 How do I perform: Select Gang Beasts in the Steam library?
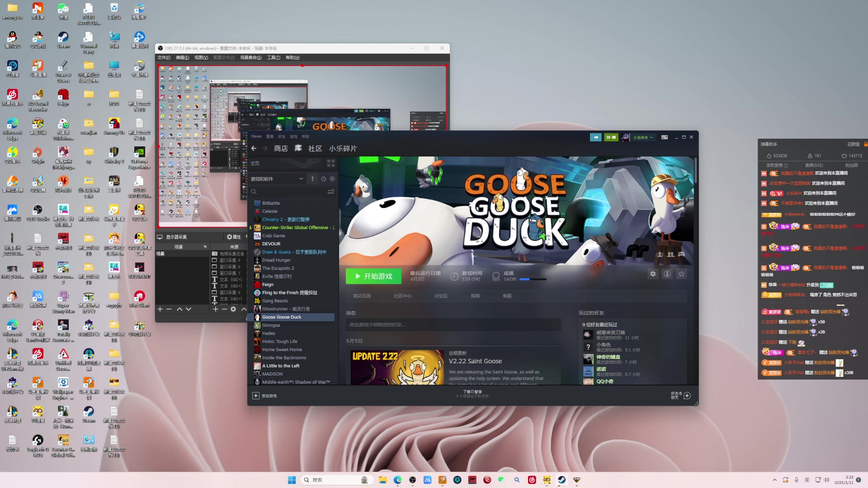pyautogui.click(x=293, y=301)
